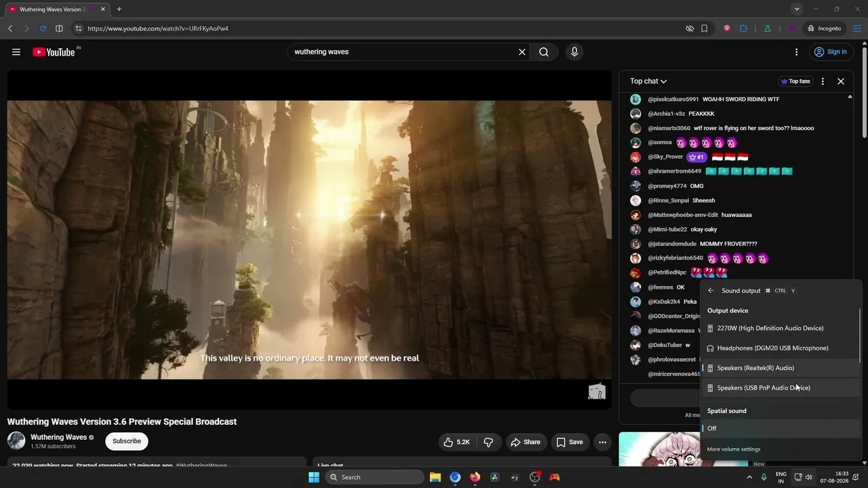
Task: Share the video
Action: pos(526,442)
